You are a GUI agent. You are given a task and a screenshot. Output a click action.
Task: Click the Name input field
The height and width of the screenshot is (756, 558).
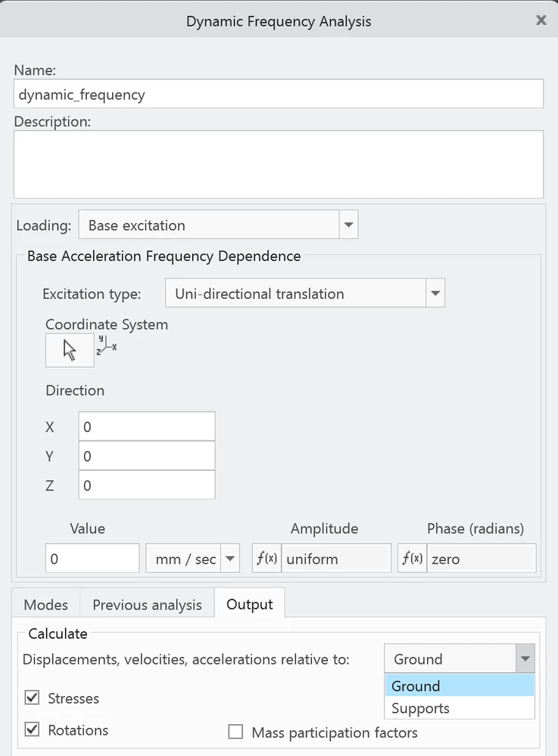[279, 95]
